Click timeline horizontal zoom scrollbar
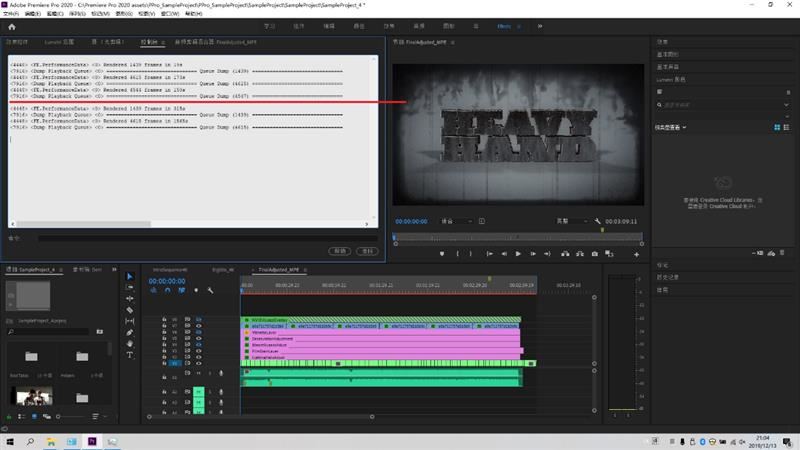The height and width of the screenshot is (450, 800). coord(261,416)
